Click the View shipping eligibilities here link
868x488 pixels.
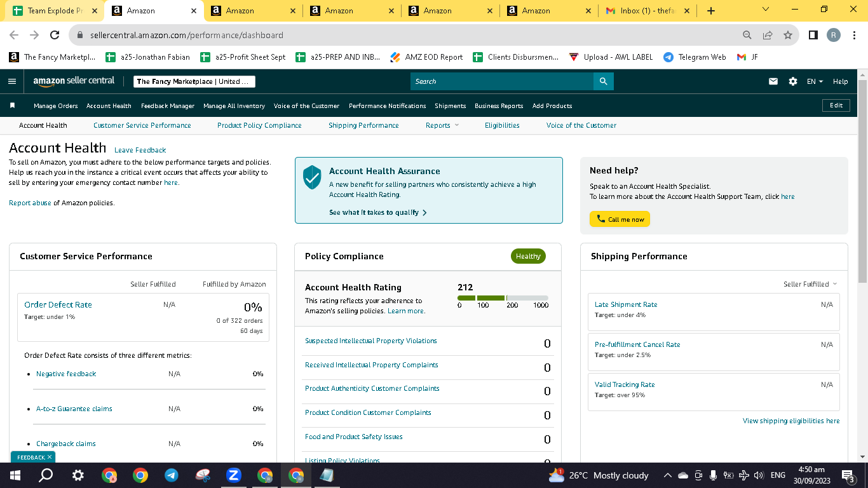click(791, 421)
